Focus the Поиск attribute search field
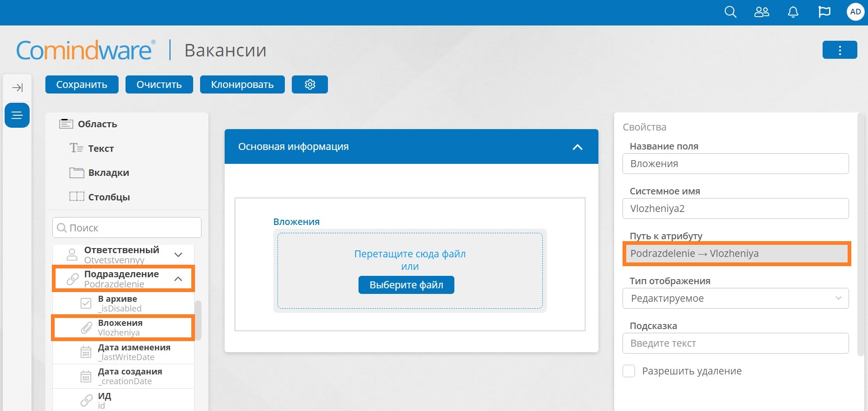This screenshot has height=411, width=868. (127, 228)
